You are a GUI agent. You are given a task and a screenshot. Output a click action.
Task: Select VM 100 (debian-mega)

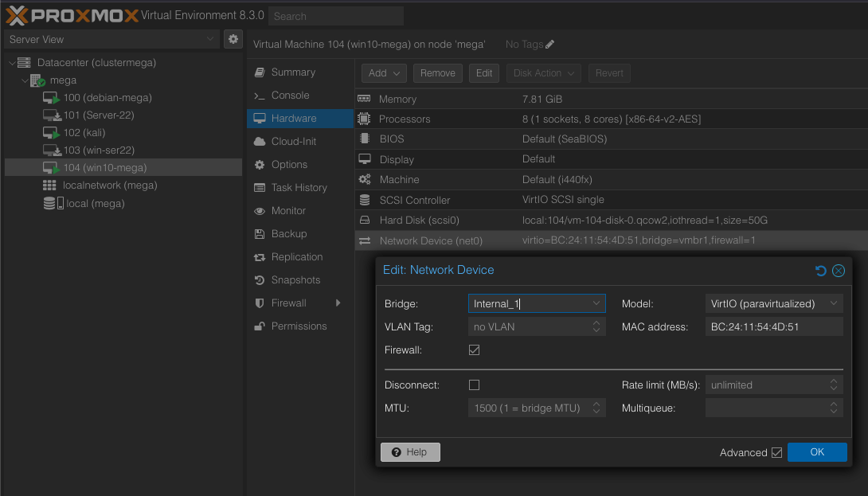pyautogui.click(x=108, y=98)
